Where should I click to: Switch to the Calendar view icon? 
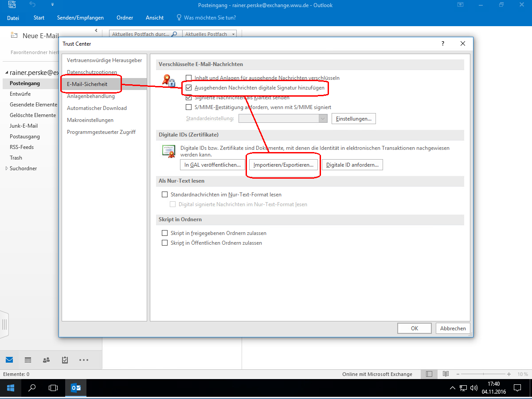pos(28,360)
